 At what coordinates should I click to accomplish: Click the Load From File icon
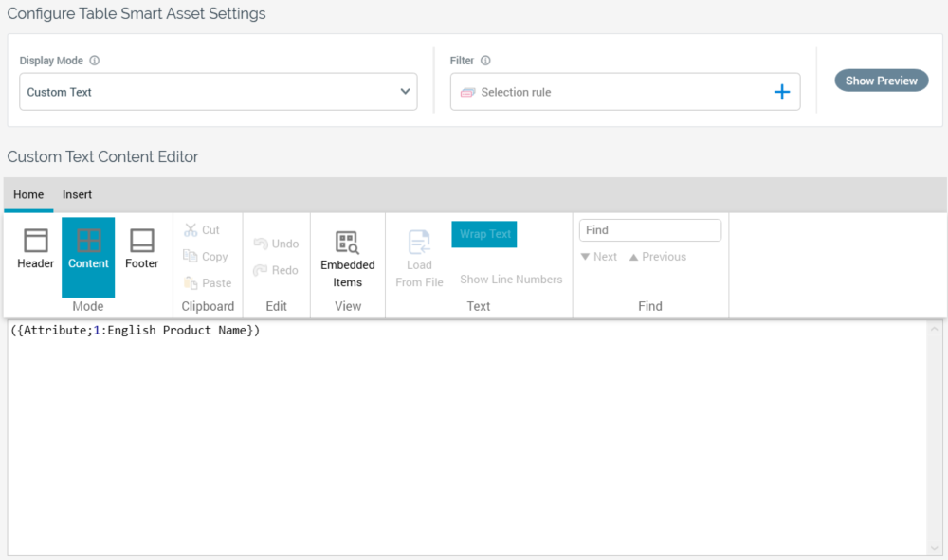(x=419, y=243)
